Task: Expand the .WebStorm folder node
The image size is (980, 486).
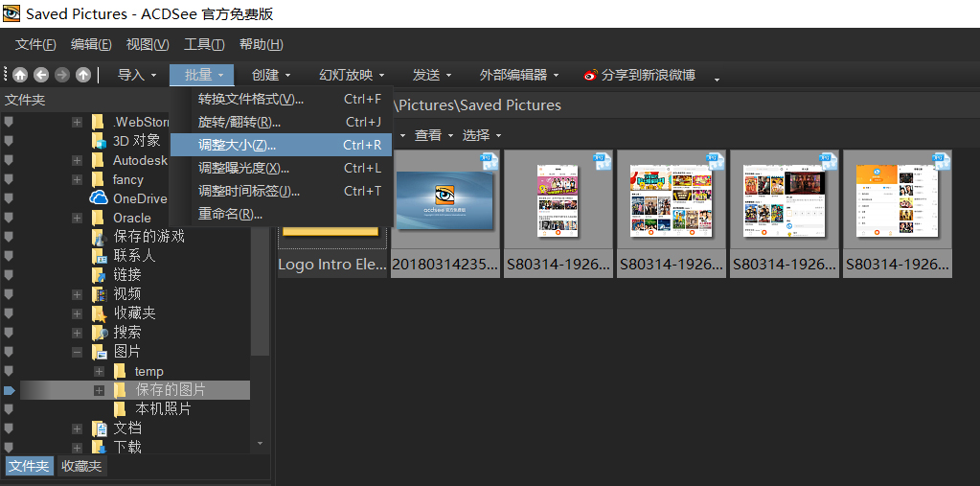Action: tap(77, 122)
